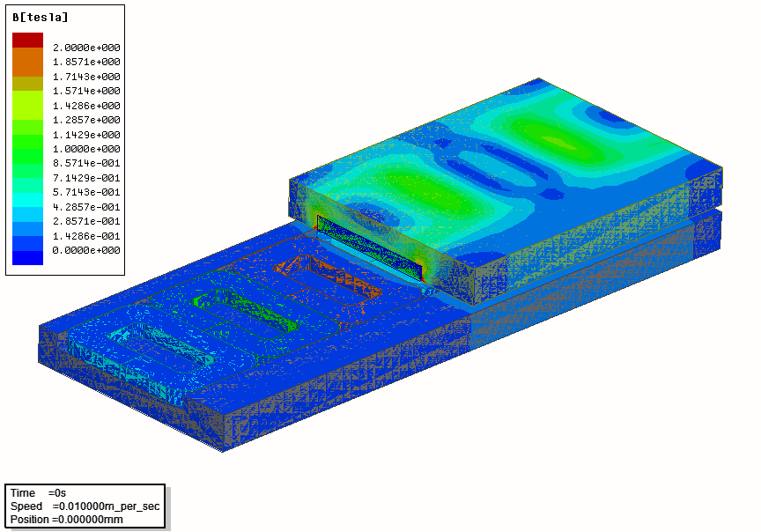
Task: Click the Position =0.000000mm readout
Action: pos(67,519)
